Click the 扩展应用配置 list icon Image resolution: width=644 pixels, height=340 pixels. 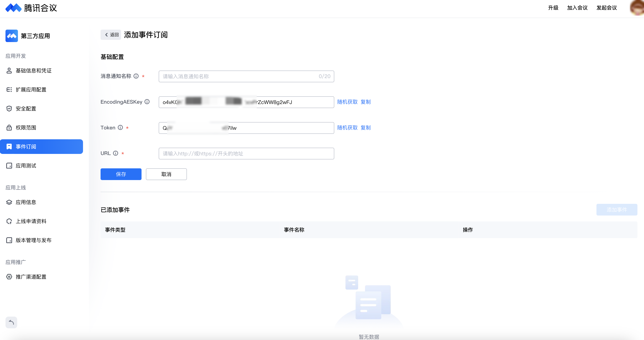click(x=9, y=90)
